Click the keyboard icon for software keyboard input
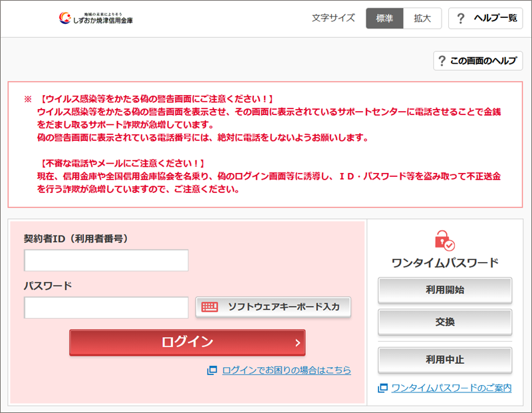The width and height of the screenshot is (532, 413). pos(209,307)
